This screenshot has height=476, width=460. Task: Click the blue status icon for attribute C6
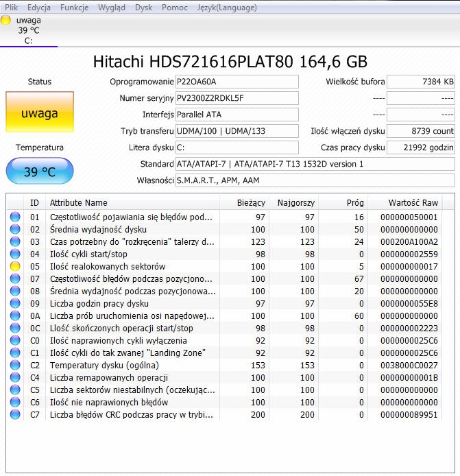coord(15,402)
